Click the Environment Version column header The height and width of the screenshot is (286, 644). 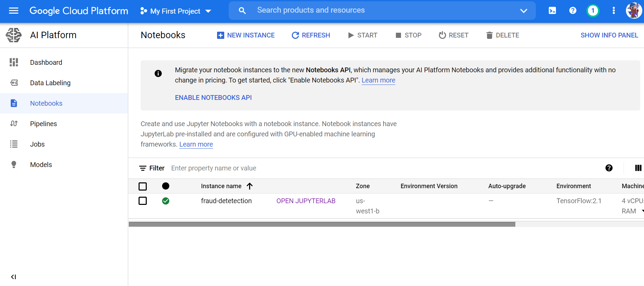tap(429, 186)
